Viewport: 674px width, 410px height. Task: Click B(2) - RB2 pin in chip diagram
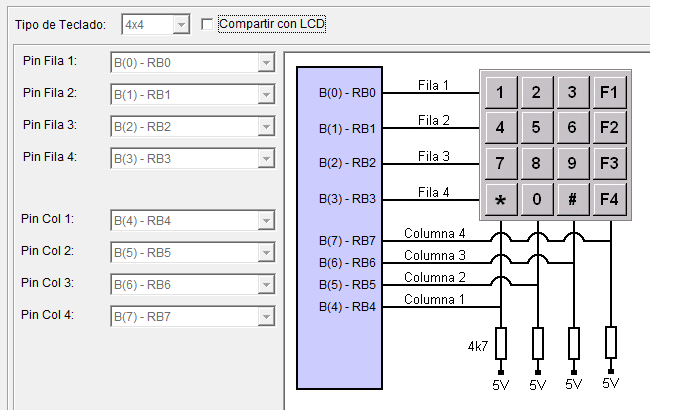(x=347, y=163)
